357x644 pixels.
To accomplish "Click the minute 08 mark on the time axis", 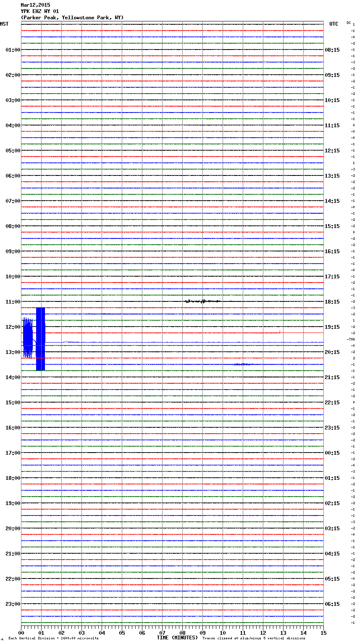I will [182, 632].
